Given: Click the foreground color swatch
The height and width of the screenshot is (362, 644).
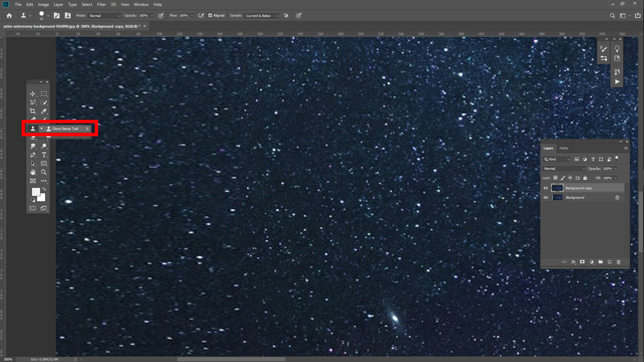Looking at the screenshot, I should [x=35, y=192].
